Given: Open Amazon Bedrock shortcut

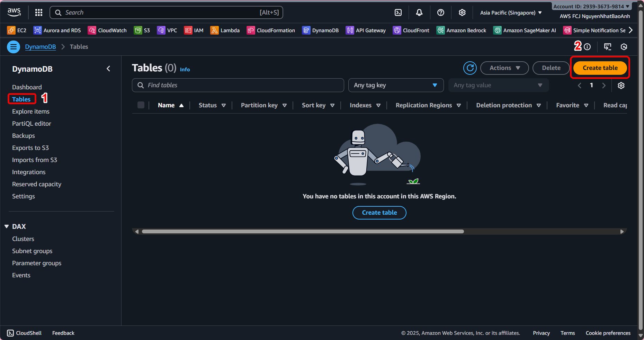Looking at the screenshot, I should coord(461,30).
